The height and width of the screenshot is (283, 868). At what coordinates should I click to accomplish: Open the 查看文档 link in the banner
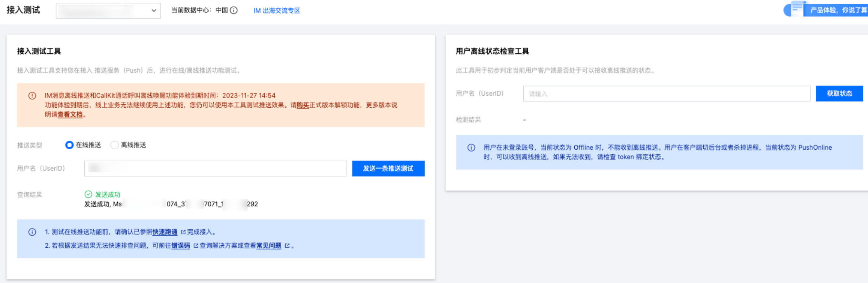tap(70, 115)
